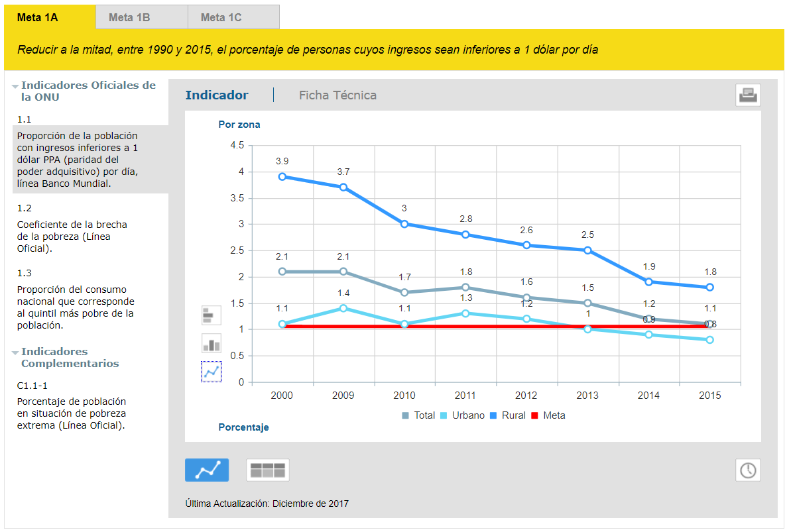Toggle the Rural series in the legend
The height and width of the screenshot is (532, 789).
(x=508, y=415)
